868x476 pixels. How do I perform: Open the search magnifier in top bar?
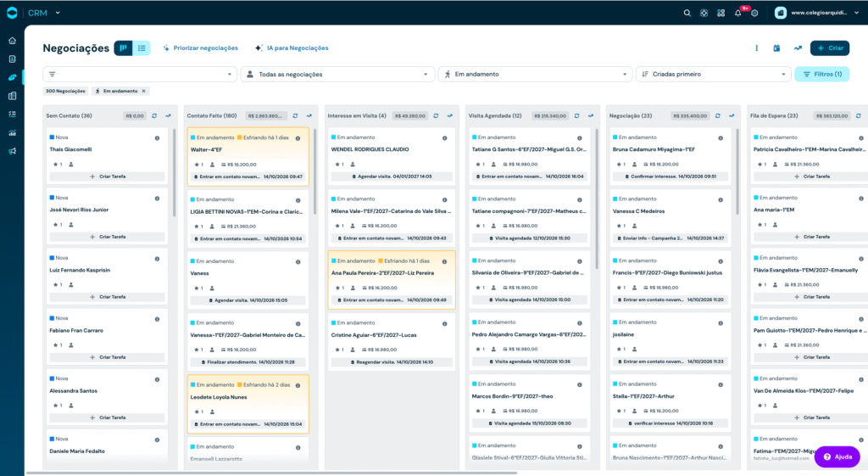tap(687, 13)
